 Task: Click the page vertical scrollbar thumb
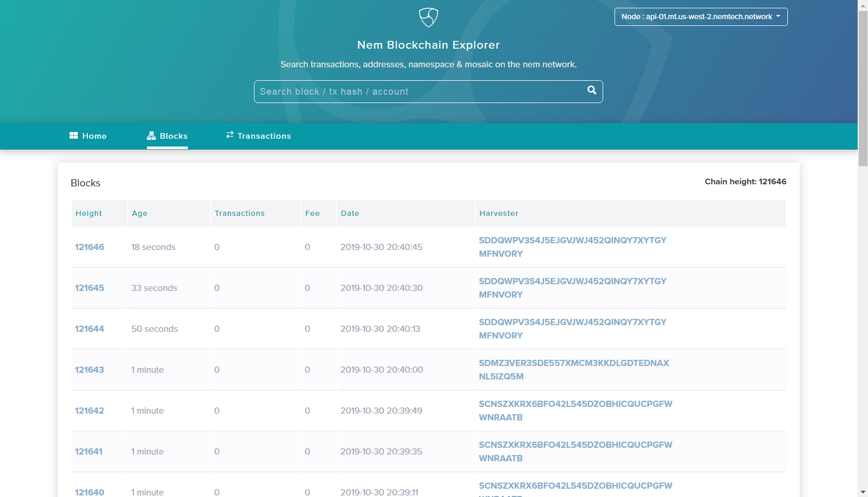(863, 88)
